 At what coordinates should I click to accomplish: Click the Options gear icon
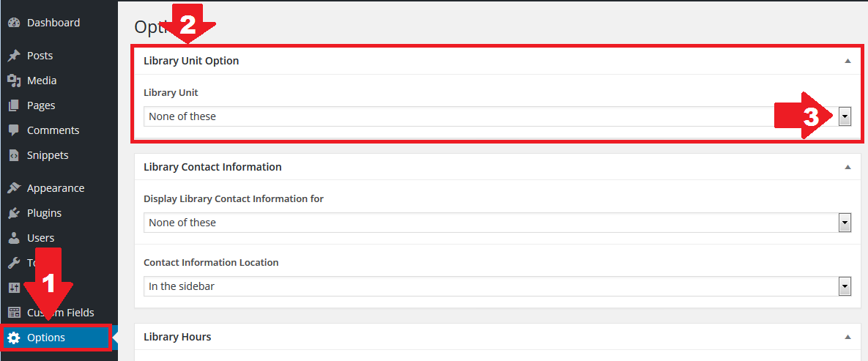coord(13,338)
